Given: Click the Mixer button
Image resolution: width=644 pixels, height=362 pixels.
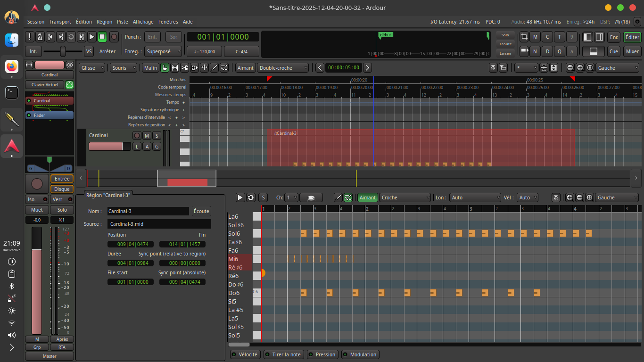Looking at the screenshot, I should (632, 51).
